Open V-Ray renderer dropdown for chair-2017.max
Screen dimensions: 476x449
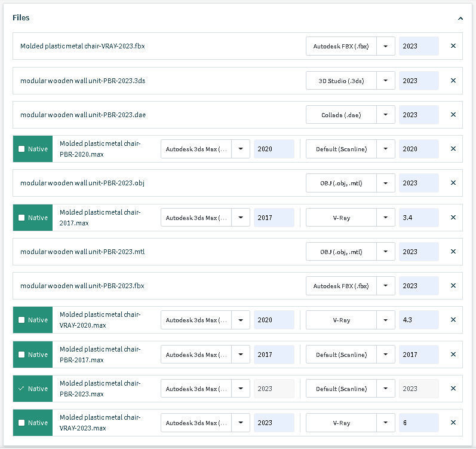(x=386, y=218)
